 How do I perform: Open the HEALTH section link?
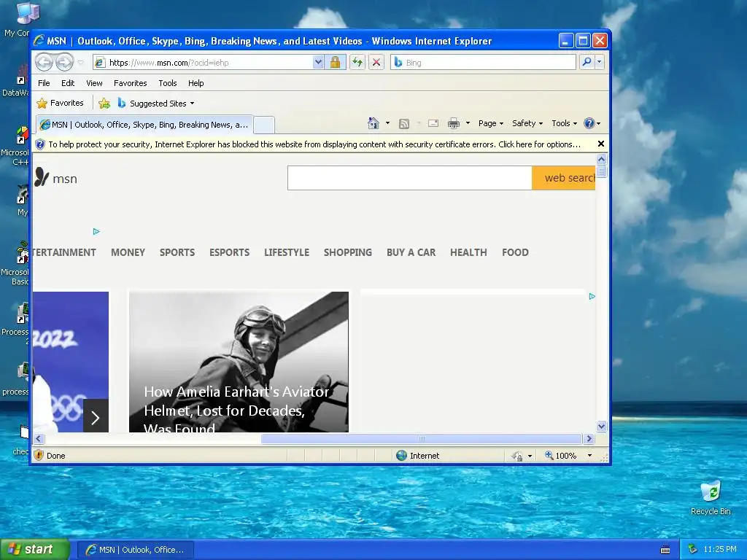(468, 252)
